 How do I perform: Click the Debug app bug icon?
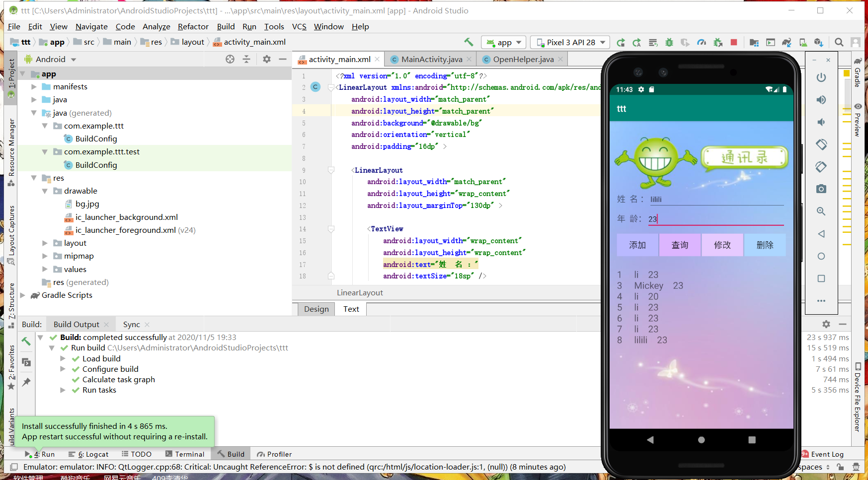pos(669,43)
